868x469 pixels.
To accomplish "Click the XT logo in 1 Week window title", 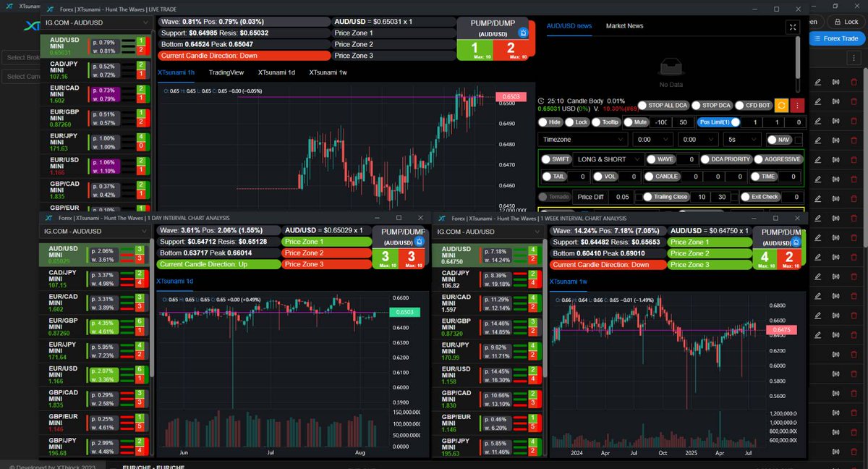I will click(x=441, y=217).
